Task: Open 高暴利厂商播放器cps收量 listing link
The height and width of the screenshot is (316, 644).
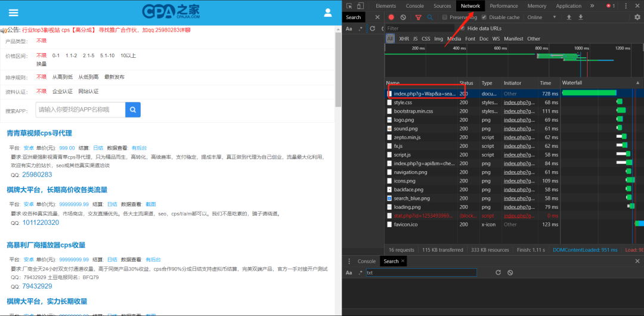Action: [46, 245]
